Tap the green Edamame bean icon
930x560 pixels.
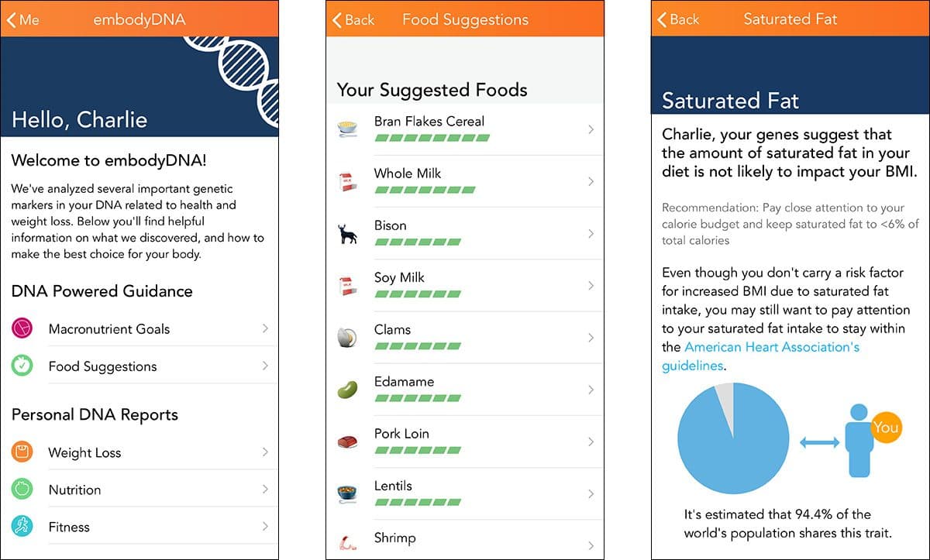pos(347,390)
